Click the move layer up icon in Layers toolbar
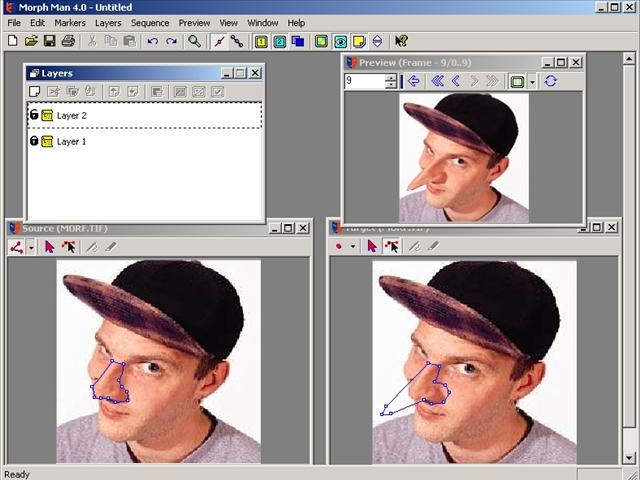The width and height of the screenshot is (640, 480). point(114,92)
